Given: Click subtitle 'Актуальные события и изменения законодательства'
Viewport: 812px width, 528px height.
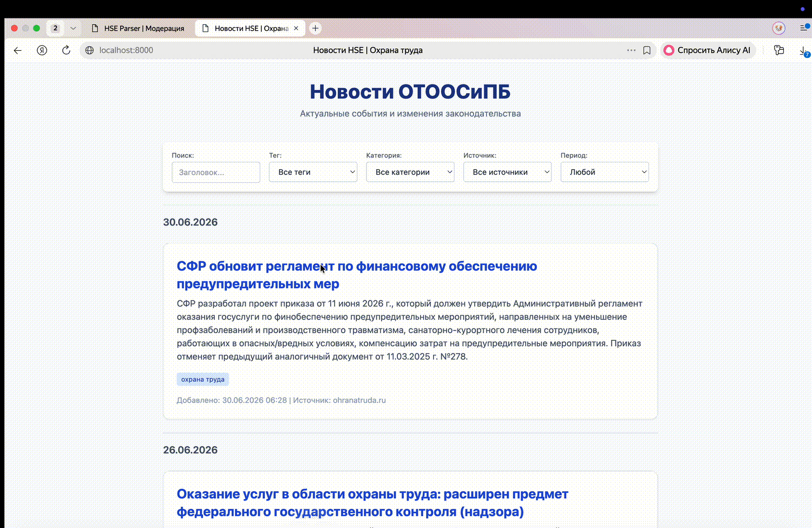Looking at the screenshot, I should tap(410, 114).
